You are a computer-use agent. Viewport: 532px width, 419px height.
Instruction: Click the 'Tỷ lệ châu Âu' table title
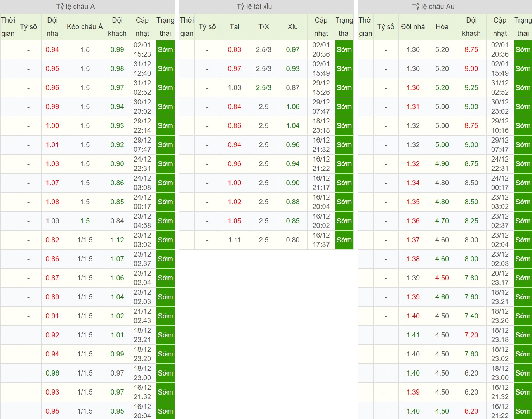433,7
